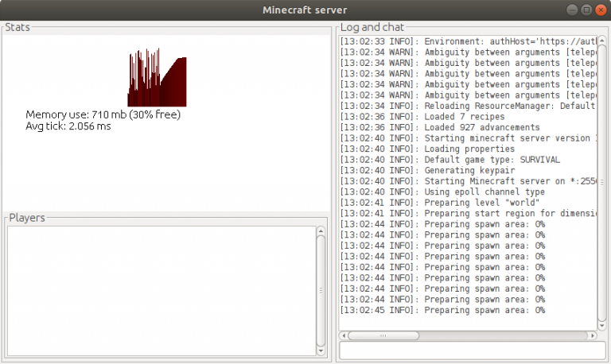611x364 pixels.
Task: Click the Players list vertical scrollbar thumb
Action: 321,290
